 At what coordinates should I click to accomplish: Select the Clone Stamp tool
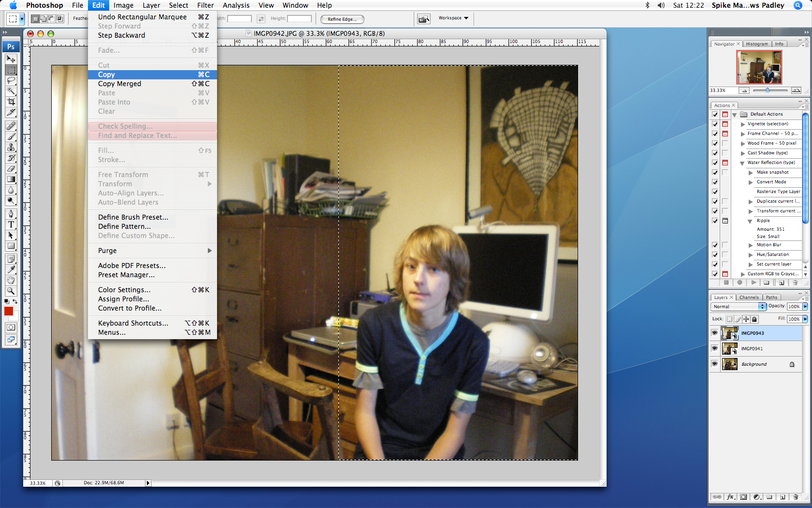coord(11,148)
